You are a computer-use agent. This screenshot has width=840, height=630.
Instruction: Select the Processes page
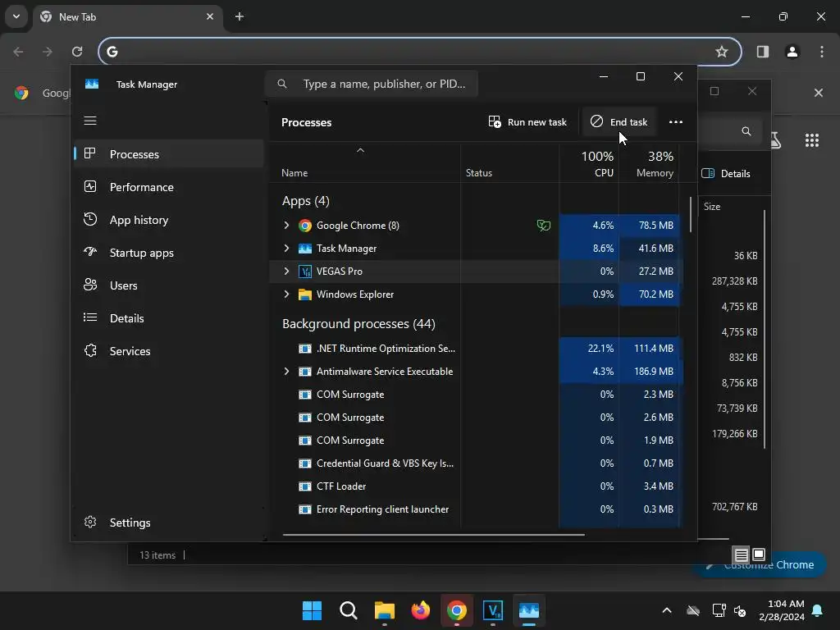(169, 153)
